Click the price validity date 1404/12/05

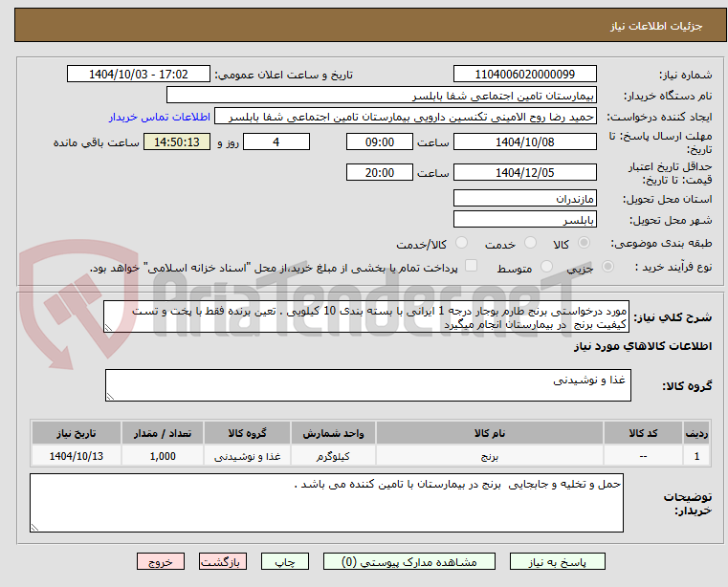pos(524,173)
